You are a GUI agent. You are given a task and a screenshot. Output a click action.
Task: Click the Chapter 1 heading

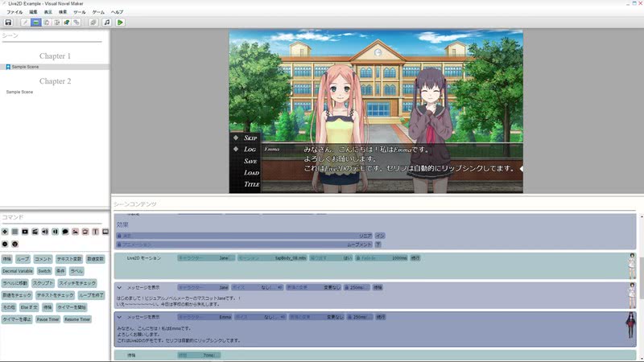coord(55,56)
